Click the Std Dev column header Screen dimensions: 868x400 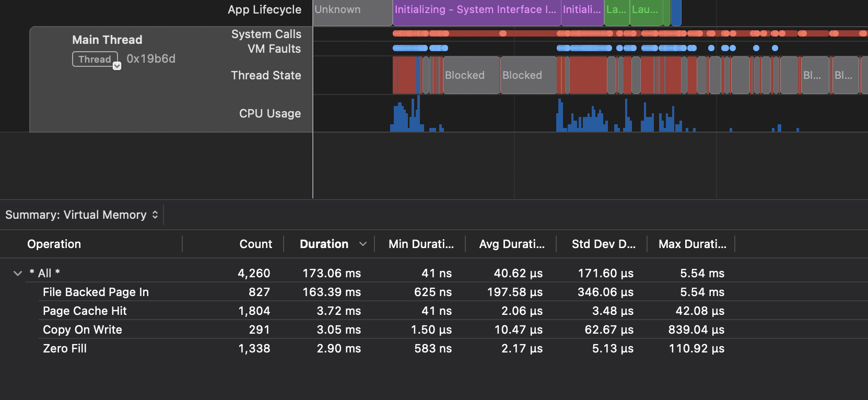603,244
